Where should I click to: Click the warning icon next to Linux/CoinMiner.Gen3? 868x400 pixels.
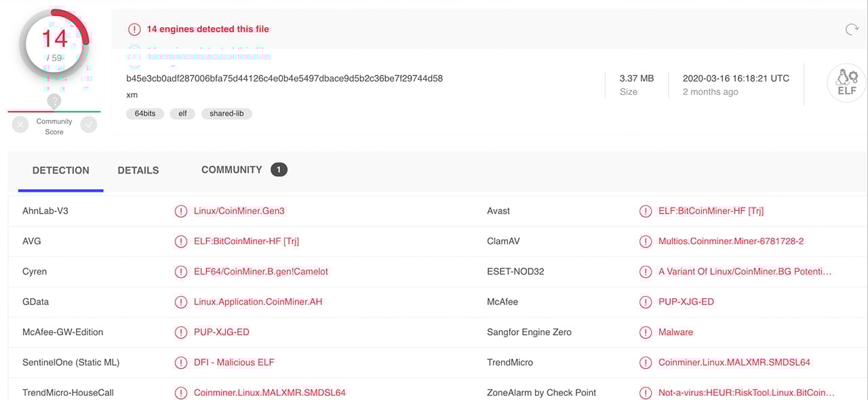181,211
